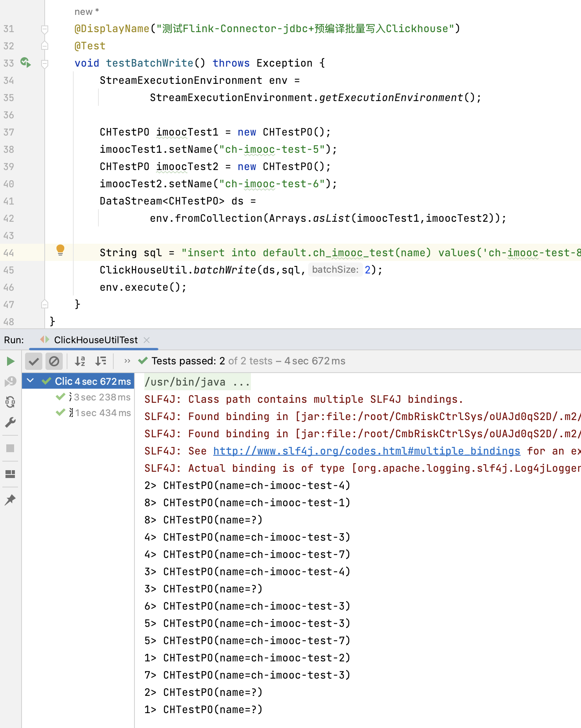Click console line '2> CHTestPO(name=ch-imooc-test-4)'

tap(247, 485)
